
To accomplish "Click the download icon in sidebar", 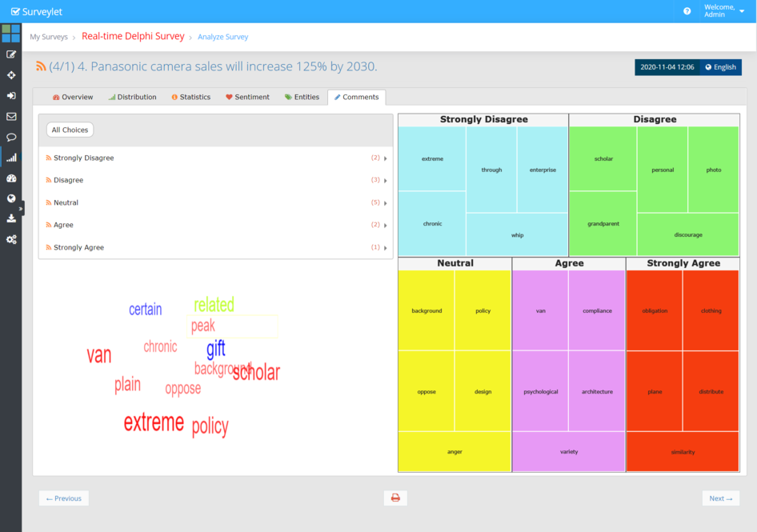I will click(11, 218).
